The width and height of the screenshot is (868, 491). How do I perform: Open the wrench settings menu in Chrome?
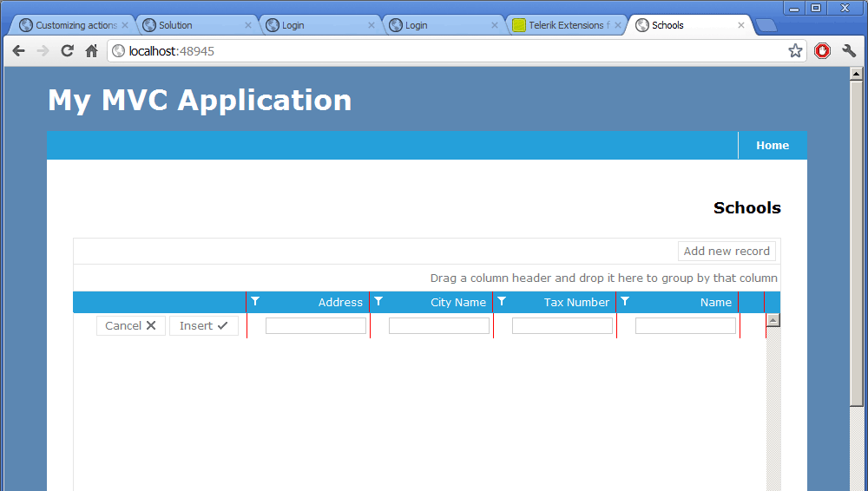coord(849,51)
